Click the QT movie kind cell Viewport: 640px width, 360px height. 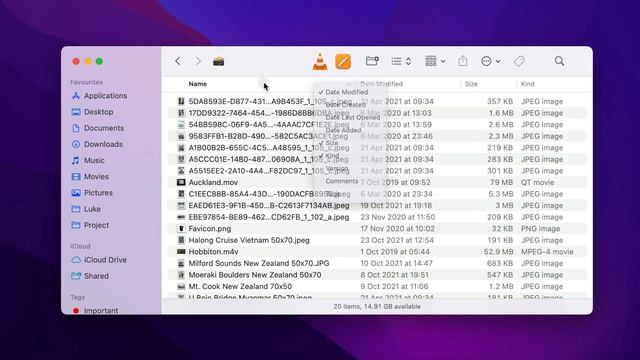pyautogui.click(x=538, y=182)
